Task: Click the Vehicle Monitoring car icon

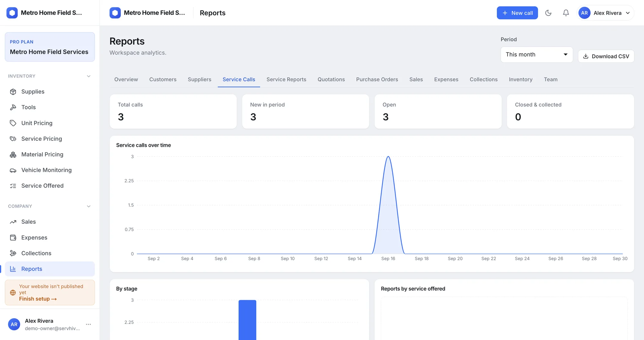Action: 13,170
